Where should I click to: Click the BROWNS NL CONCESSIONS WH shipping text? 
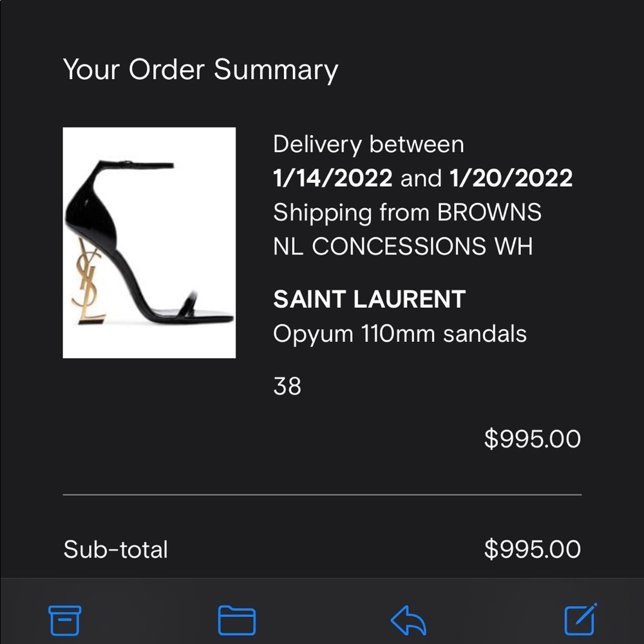(x=407, y=229)
